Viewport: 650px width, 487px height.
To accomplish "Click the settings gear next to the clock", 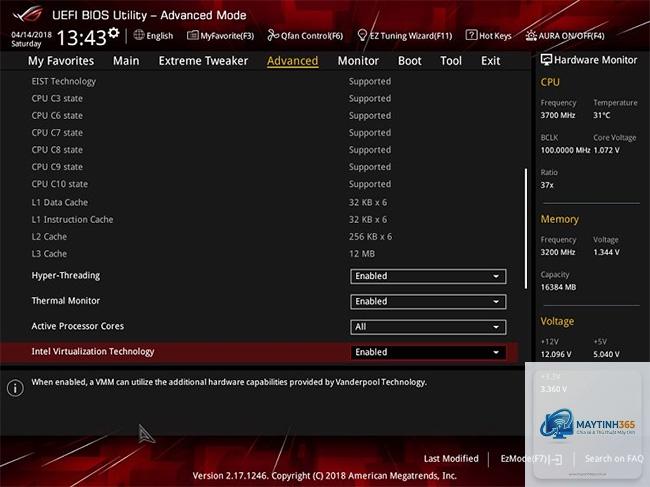I will pyautogui.click(x=114, y=33).
